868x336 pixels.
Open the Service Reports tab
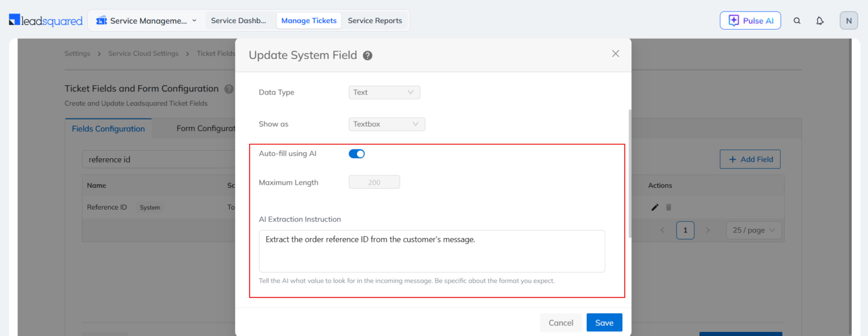[375, 20]
